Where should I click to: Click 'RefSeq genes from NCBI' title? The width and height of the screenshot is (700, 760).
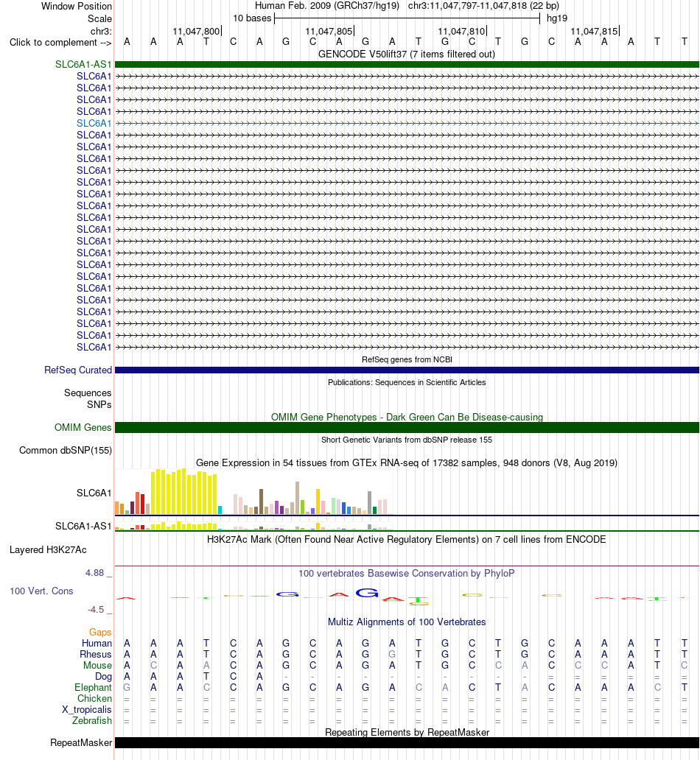(407, 359)
